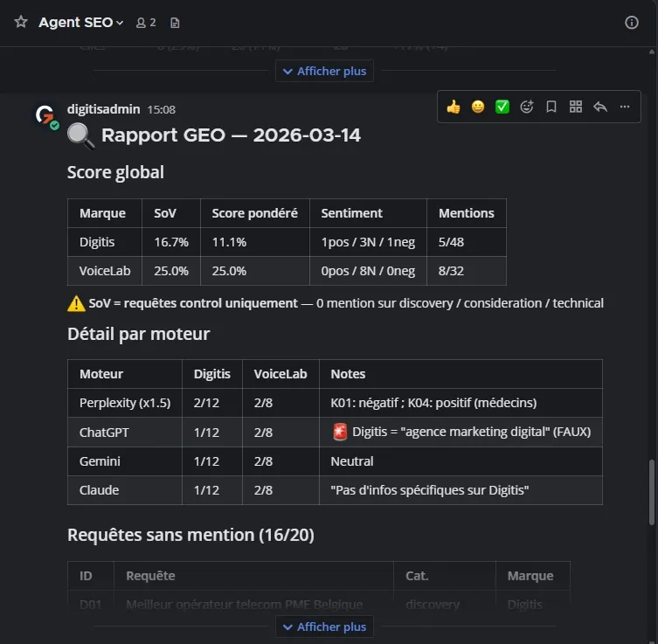Open the channel members list icon
This screenshot has width=658, height=644.
click(x=146, y=23)
